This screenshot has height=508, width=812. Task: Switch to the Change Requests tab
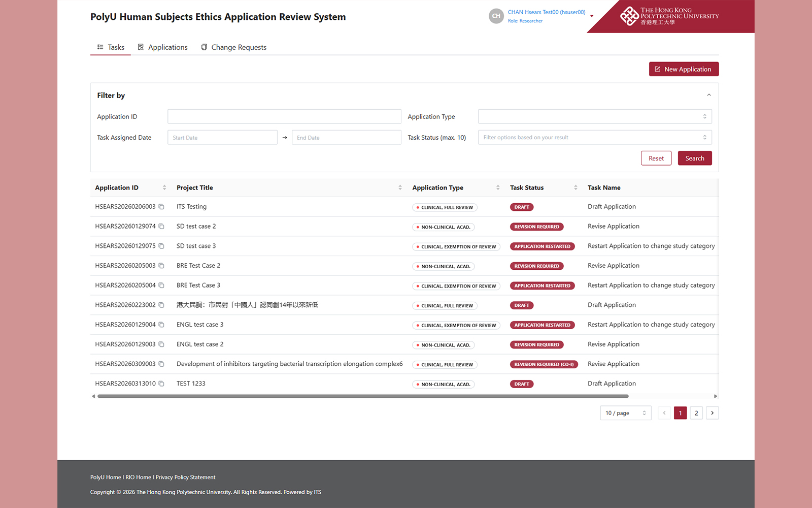[x=234, y=47]
